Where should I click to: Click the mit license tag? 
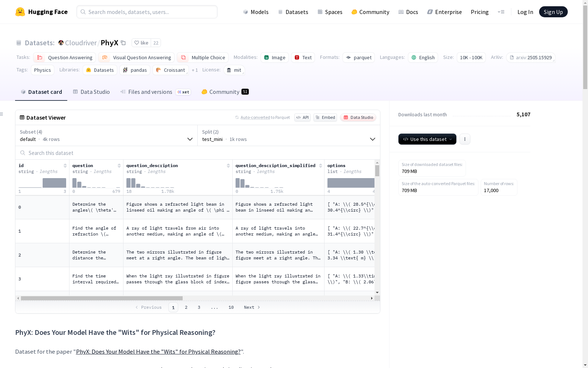234,70
